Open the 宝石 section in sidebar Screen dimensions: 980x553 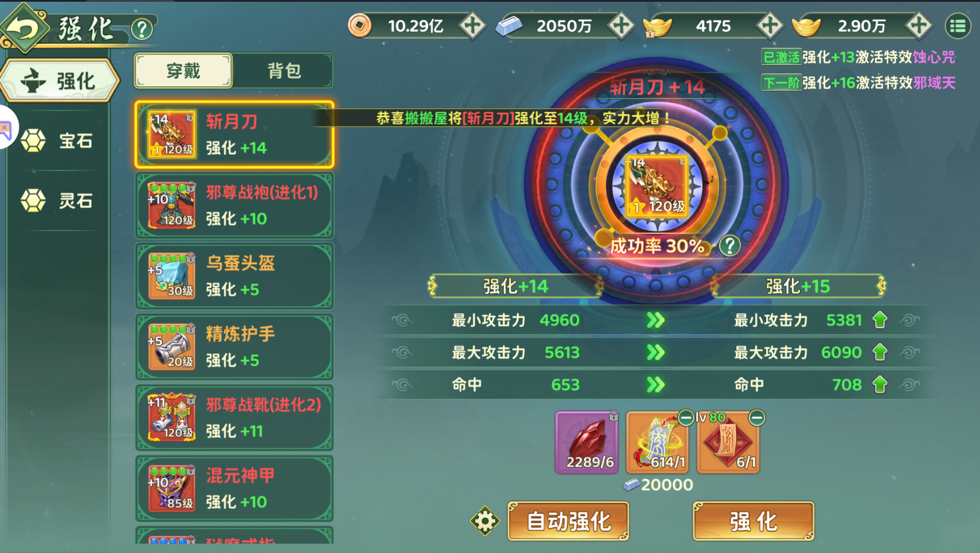58,141
